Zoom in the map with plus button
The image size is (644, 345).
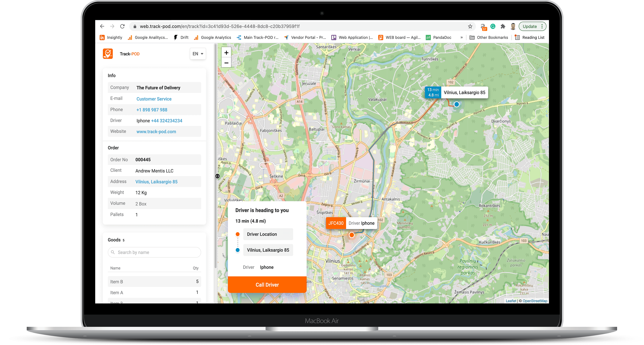(226, 53)
